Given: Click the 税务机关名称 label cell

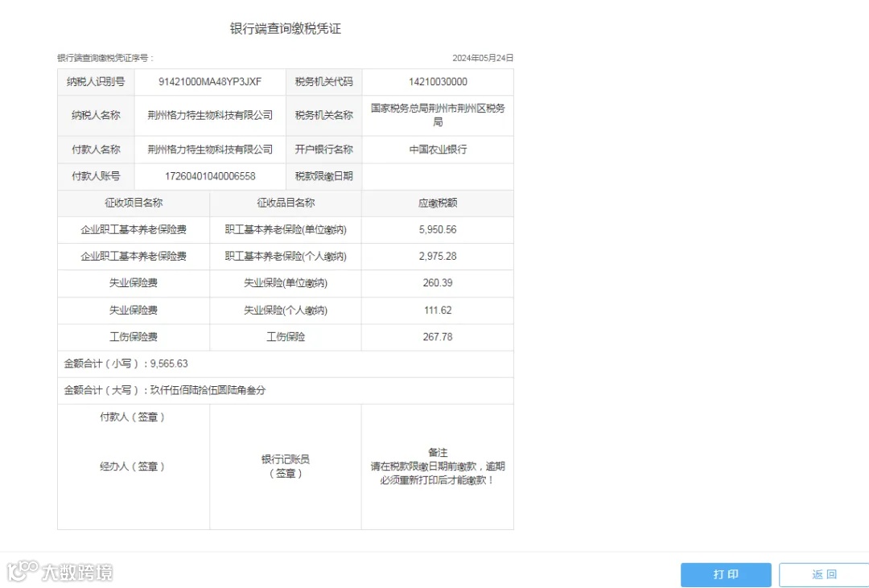Looking at the screenshot, I should pyautogui.click(x=323, y=115).
